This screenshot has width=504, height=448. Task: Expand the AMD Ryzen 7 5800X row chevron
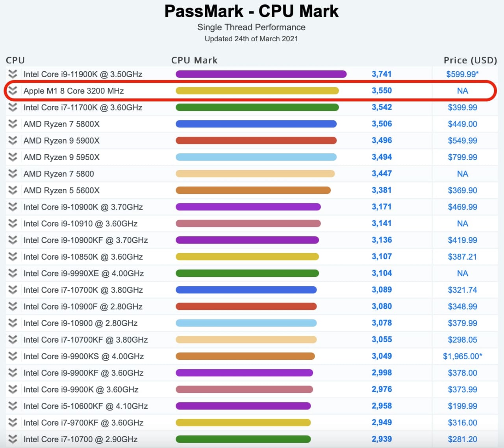(13, 124)
